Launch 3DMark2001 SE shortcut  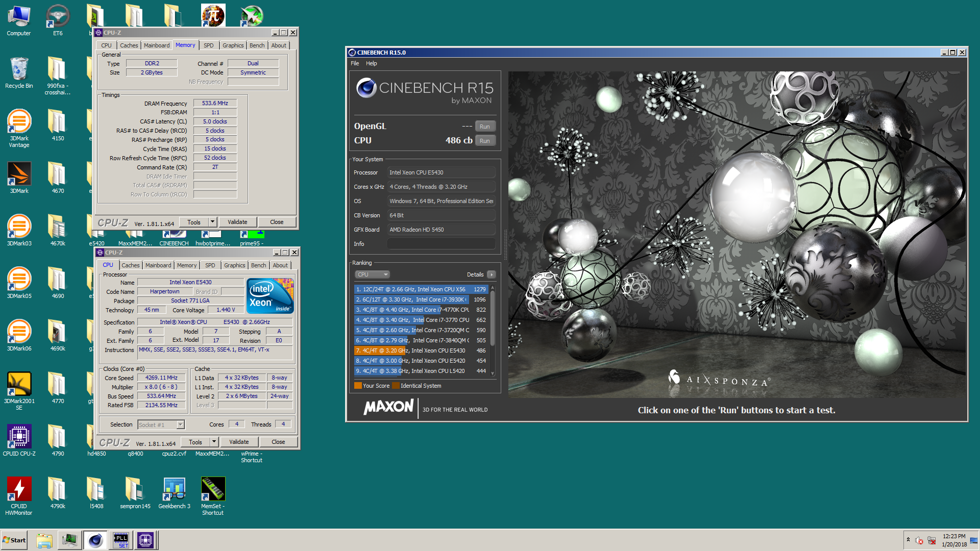pos(19,391)
